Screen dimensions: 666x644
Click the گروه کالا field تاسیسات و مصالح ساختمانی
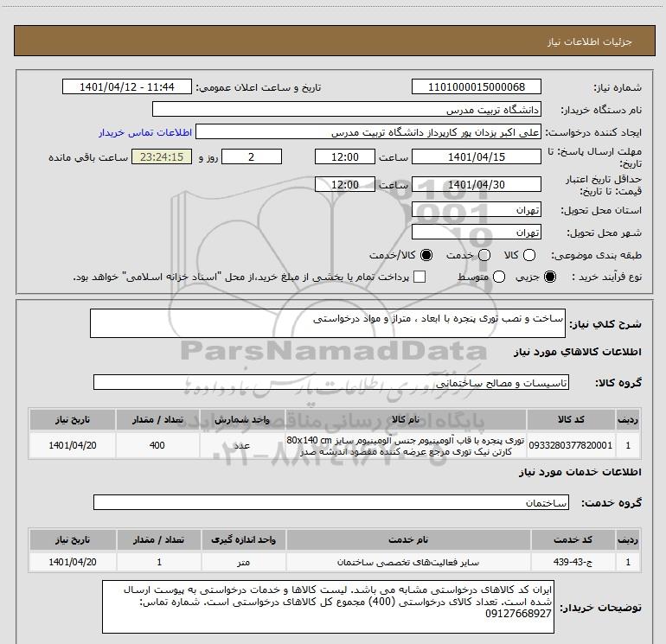[331, 382]
